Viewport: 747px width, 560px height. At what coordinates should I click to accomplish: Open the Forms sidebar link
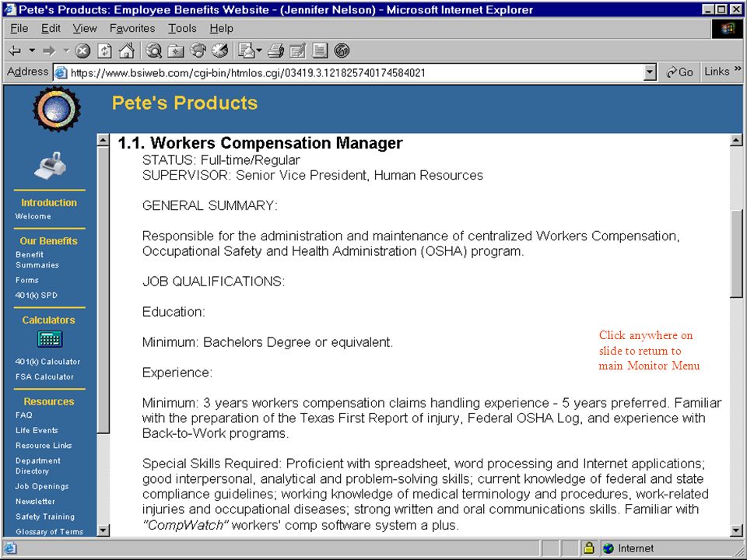(26, 280)
